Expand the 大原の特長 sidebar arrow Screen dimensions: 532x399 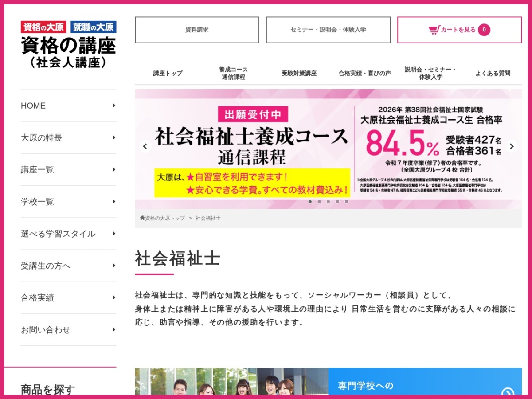pos(114,137)
